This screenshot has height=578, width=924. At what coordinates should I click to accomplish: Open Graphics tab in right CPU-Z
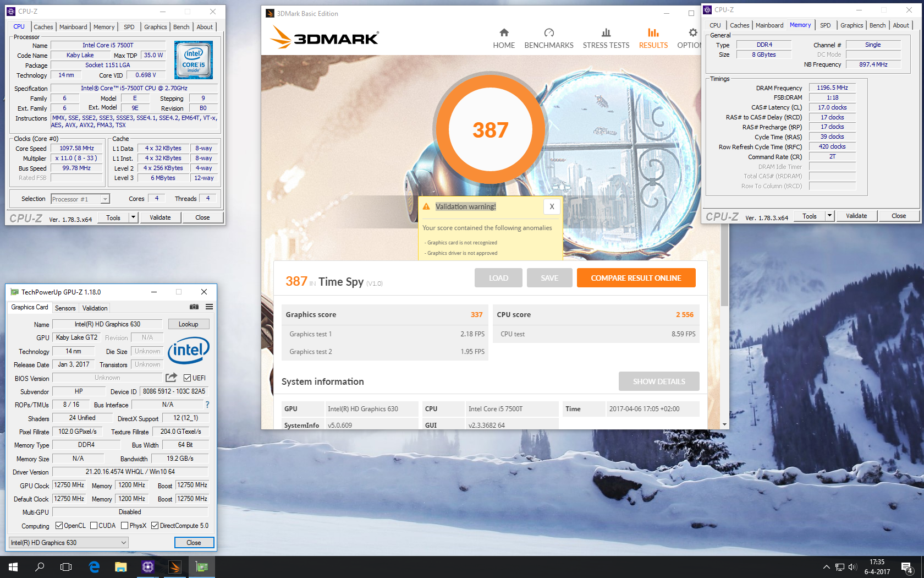tap(851, 25)
